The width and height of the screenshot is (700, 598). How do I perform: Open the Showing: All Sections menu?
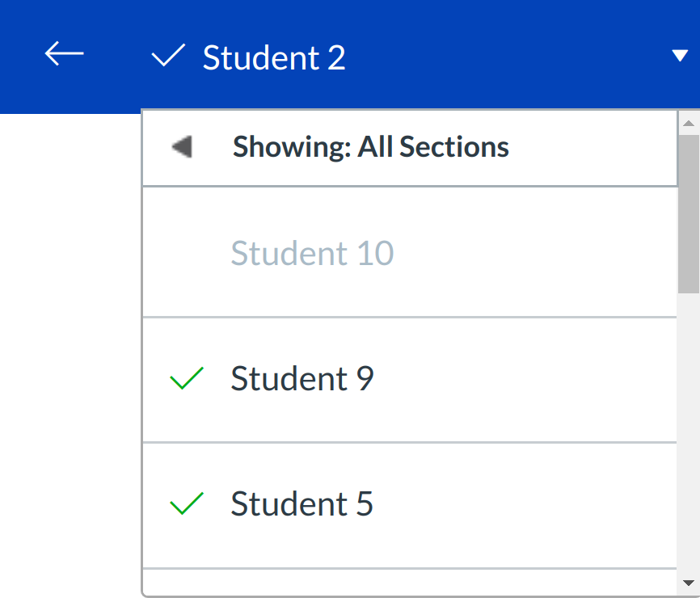coord(371,147)
